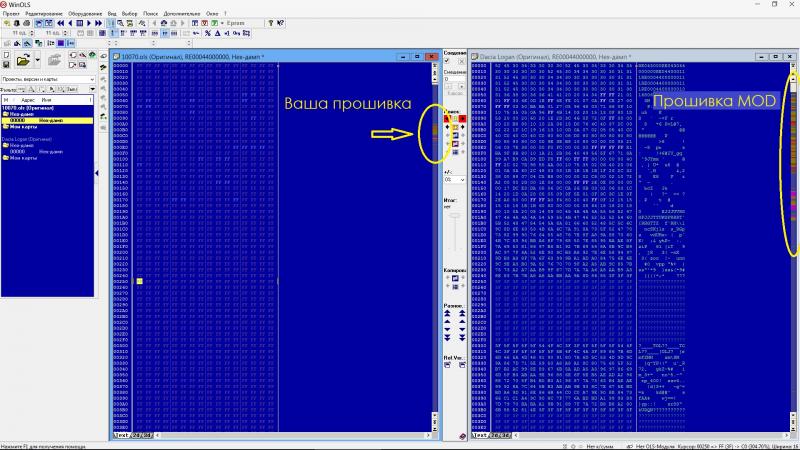The height and width of the screenshot is (450, 800).
Task: Open the Выбор menu
Action: point(129,14)
